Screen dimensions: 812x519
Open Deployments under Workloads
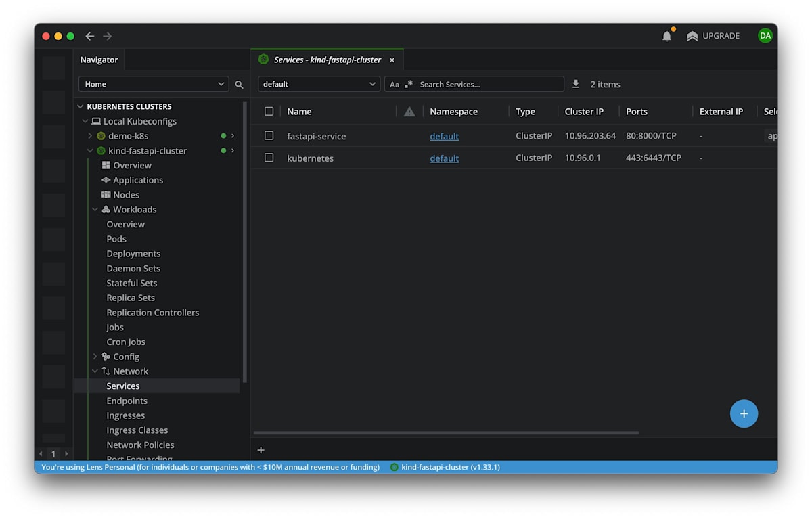[x=133, y=254]
